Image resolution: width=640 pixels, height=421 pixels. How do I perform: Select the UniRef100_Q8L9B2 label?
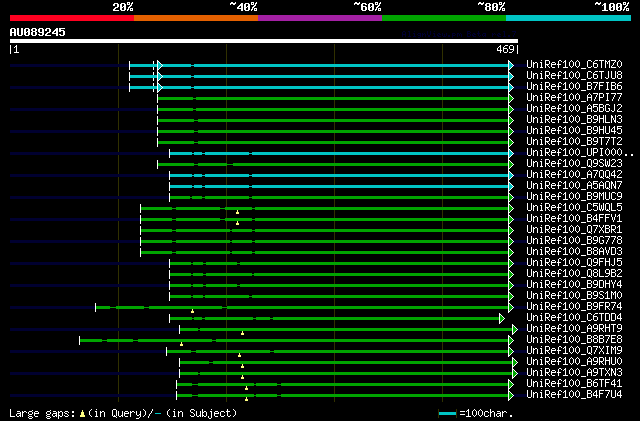pos(574,274)
